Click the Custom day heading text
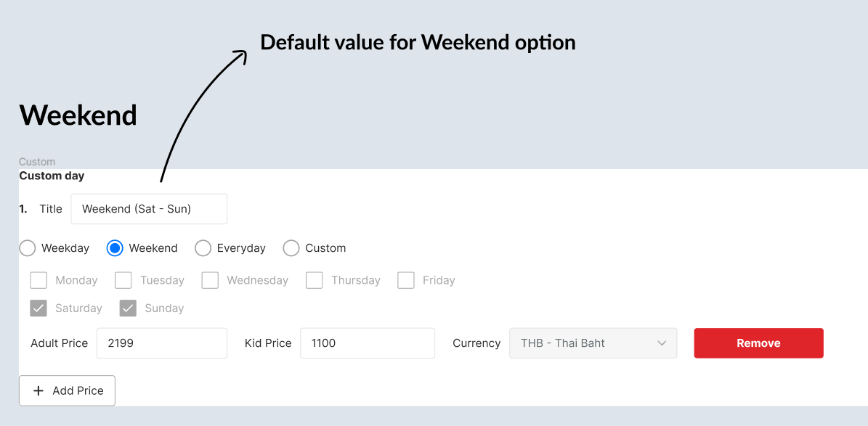 click(x=52, y=176)
